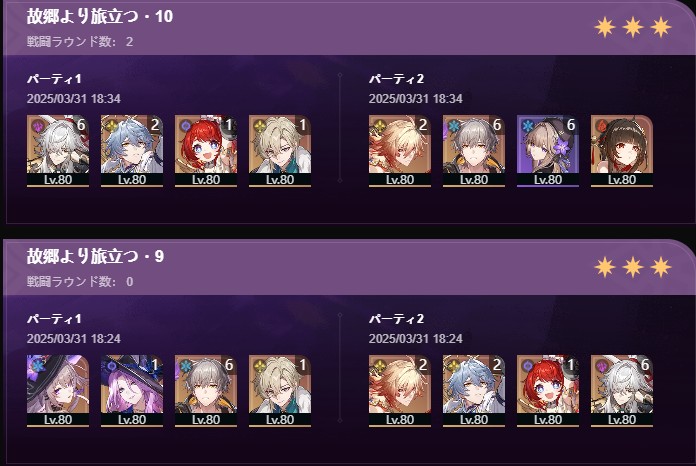Choose gray-haired character in stage 9 Party 1
The height and width of the screenshot is (466, 696).
tap(206, 391)
